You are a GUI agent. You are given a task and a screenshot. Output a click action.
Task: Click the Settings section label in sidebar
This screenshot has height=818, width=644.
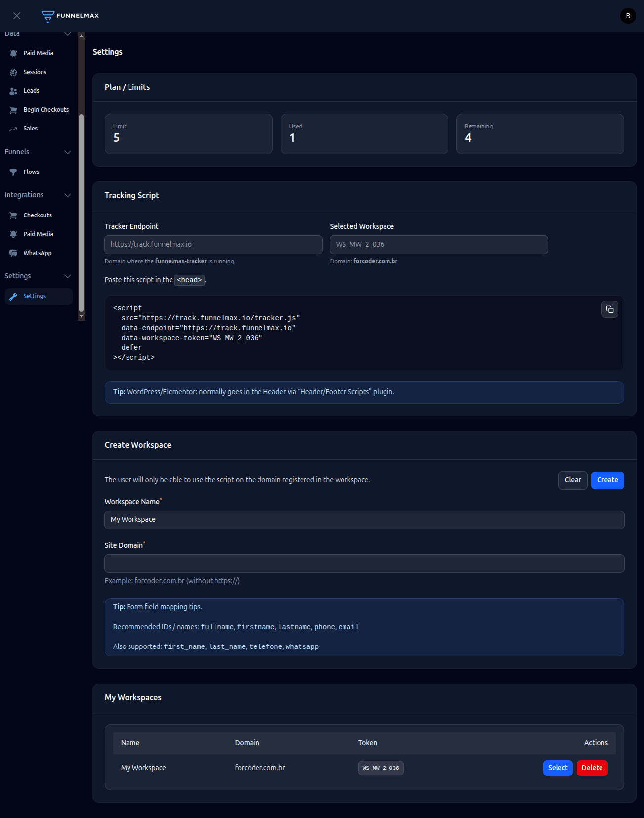click(x=18, y=276)
